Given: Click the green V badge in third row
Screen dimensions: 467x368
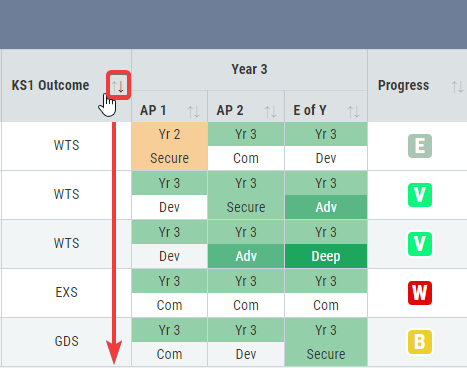Looking at the screenshot, I should [x=420, y=244].
